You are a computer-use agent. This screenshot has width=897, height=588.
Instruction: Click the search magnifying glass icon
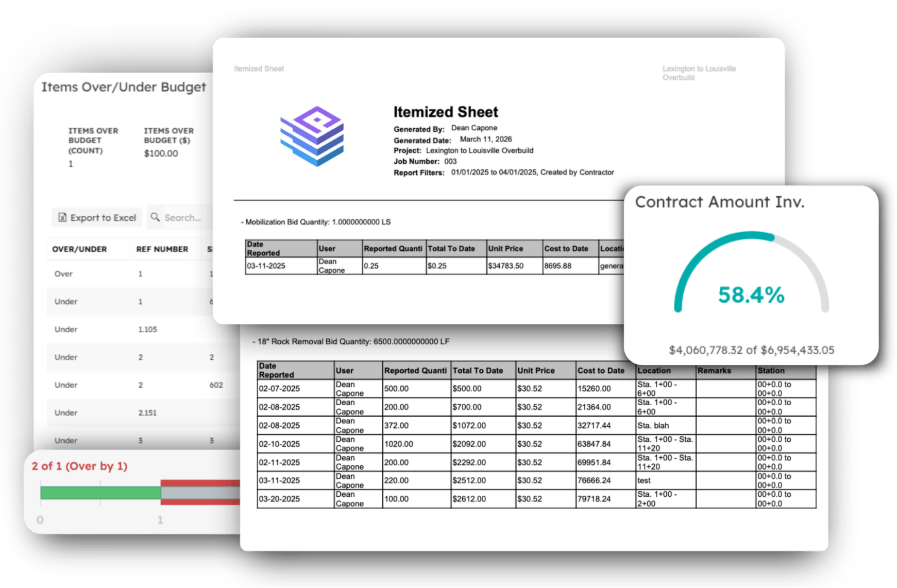click(x=154, y=217)
